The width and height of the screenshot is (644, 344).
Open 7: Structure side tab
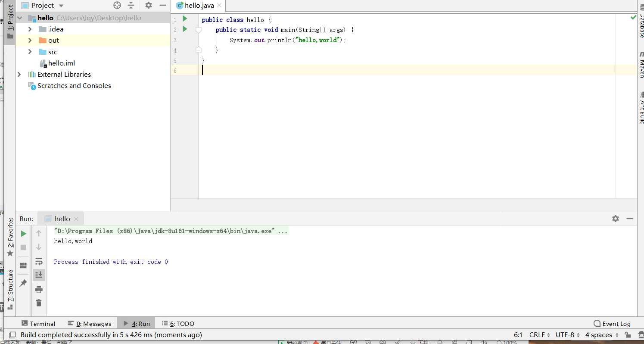[x=10, y=290]
